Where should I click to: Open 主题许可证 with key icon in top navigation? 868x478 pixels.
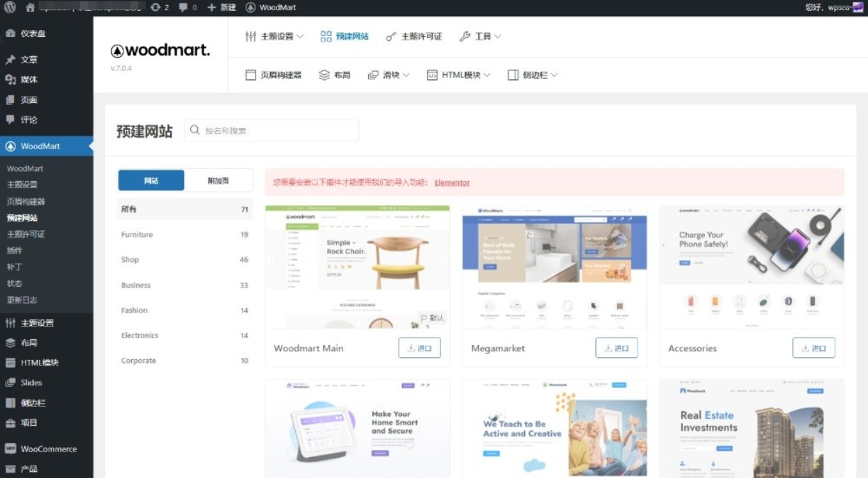pos(414,36)
